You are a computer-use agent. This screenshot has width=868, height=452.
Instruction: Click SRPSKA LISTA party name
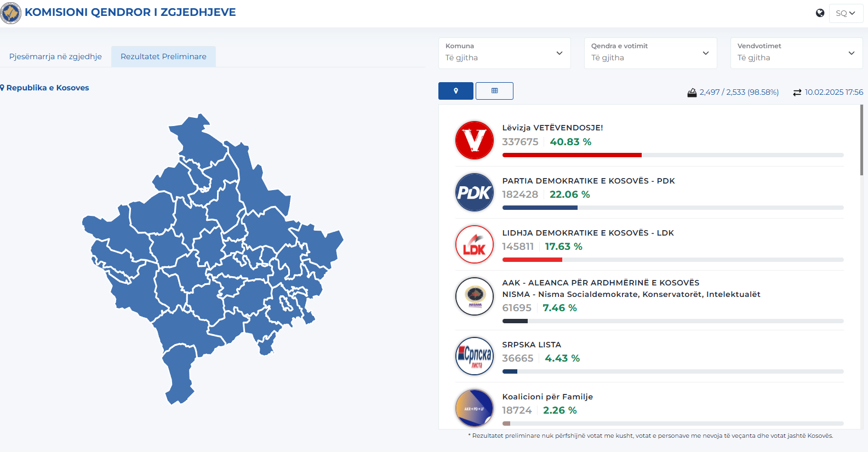click(532, 345)
